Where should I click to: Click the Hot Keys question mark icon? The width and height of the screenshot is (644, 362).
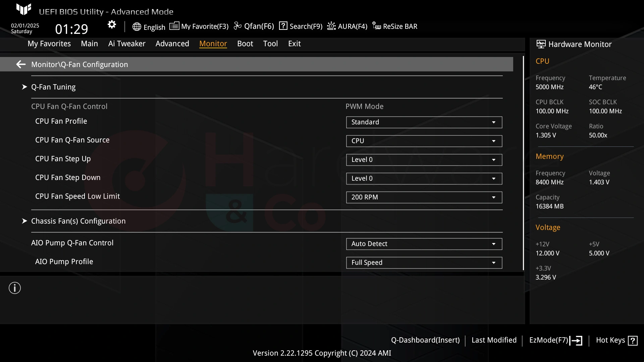coord(633,341)
